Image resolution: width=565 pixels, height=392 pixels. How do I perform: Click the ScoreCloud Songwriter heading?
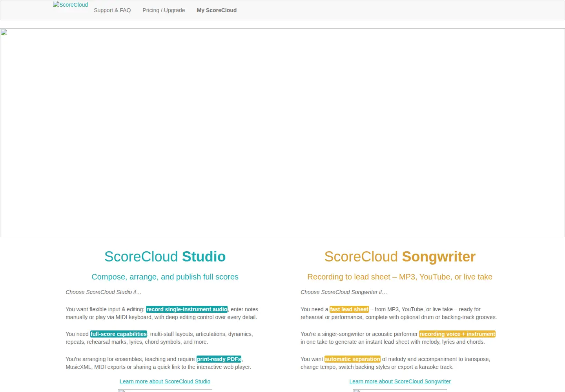pos(400,257)
